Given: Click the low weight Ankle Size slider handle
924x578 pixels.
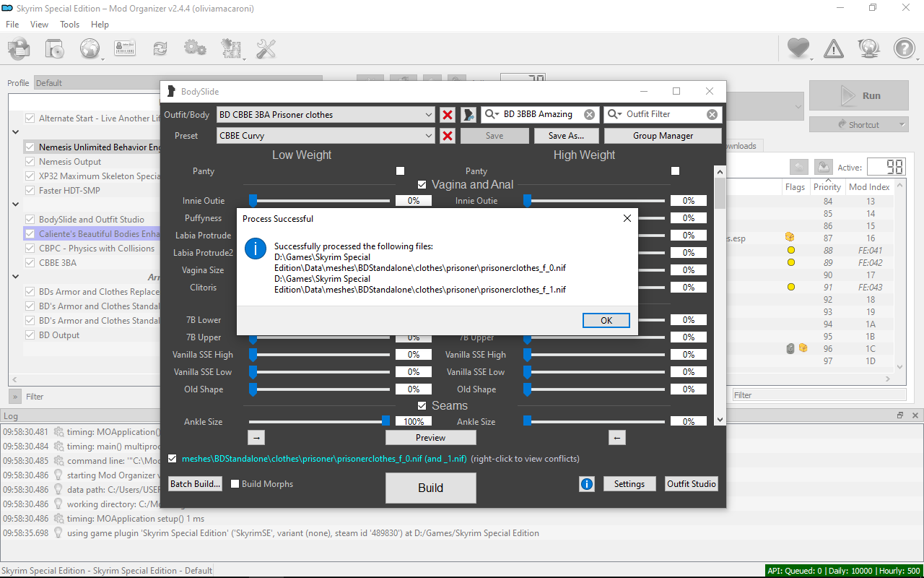Looking at the screenshot, I should [386, 421].
